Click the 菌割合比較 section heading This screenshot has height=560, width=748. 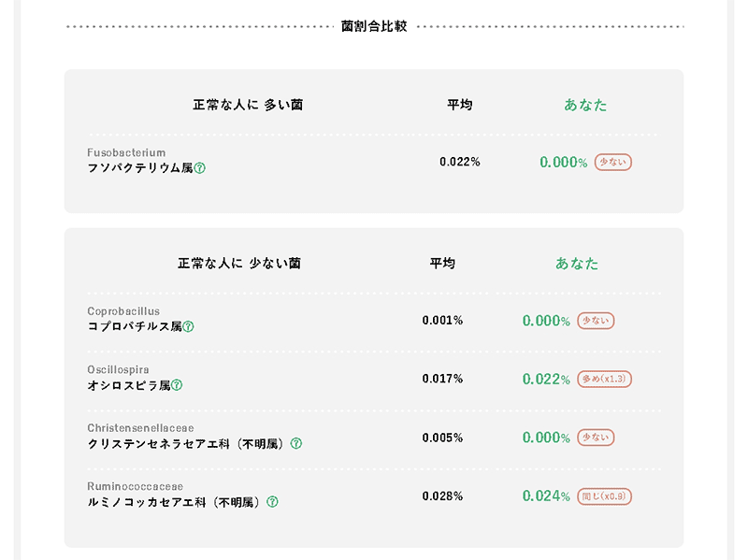[x=374, y=26]
